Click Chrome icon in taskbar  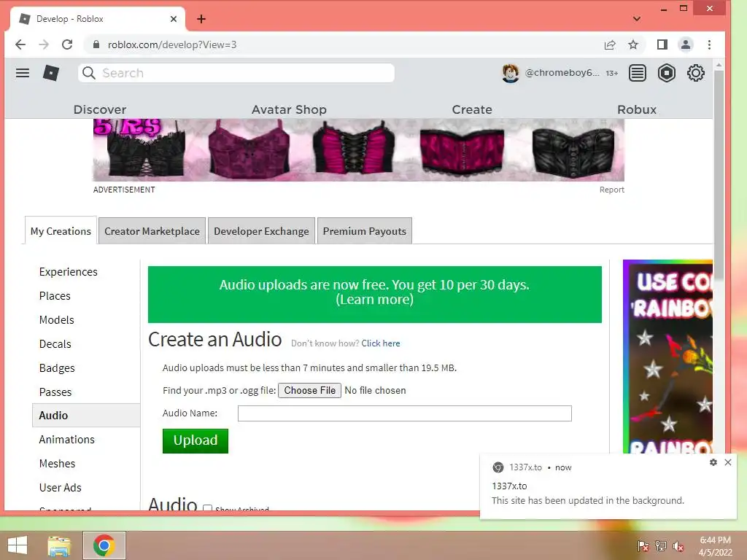(x=104, y=545)
